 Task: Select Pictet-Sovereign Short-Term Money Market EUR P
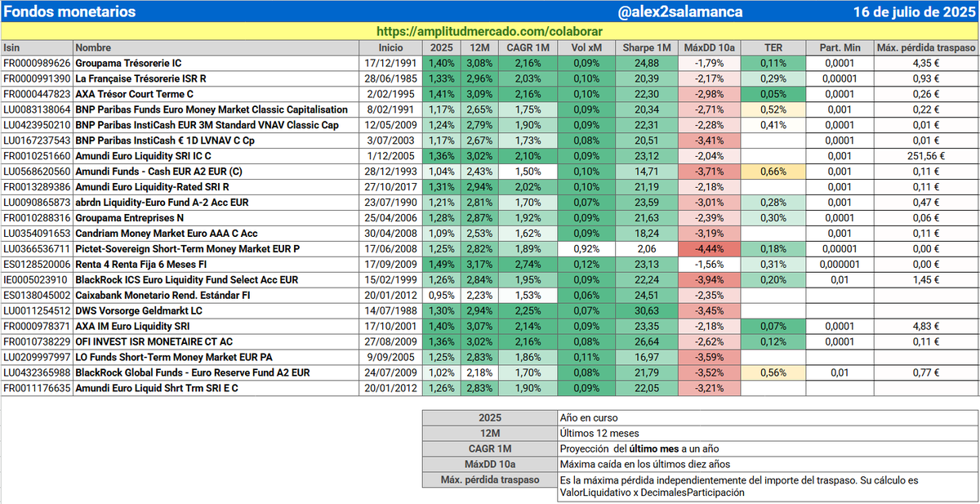point(188,249)
